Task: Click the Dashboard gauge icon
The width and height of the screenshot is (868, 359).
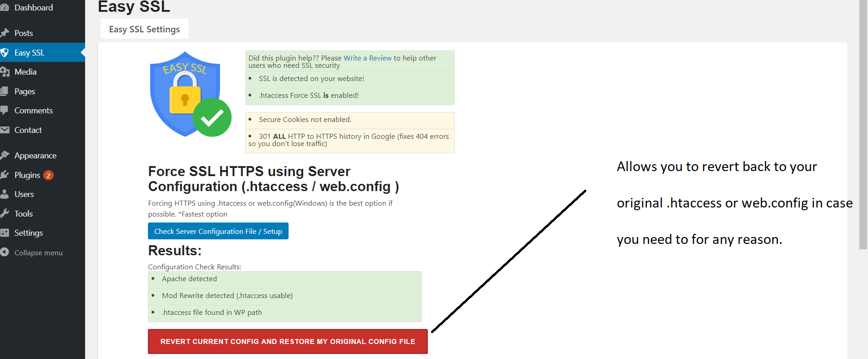Action: [5, 8]
